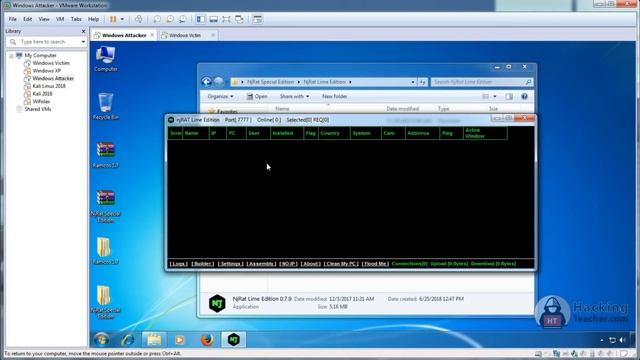Select the Recycle Bin desktop icon
Viewport: 640px width, 360px height.
(x=106, y=106)
